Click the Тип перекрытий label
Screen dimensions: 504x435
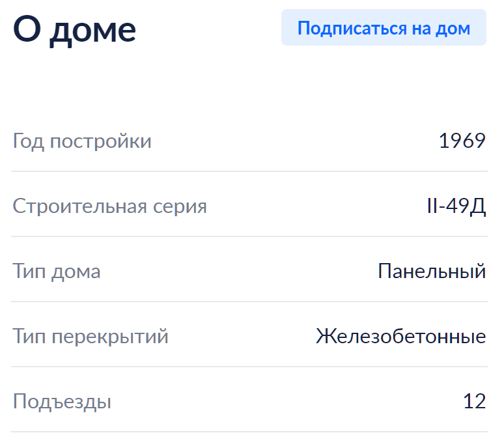(x=91, y=337)
